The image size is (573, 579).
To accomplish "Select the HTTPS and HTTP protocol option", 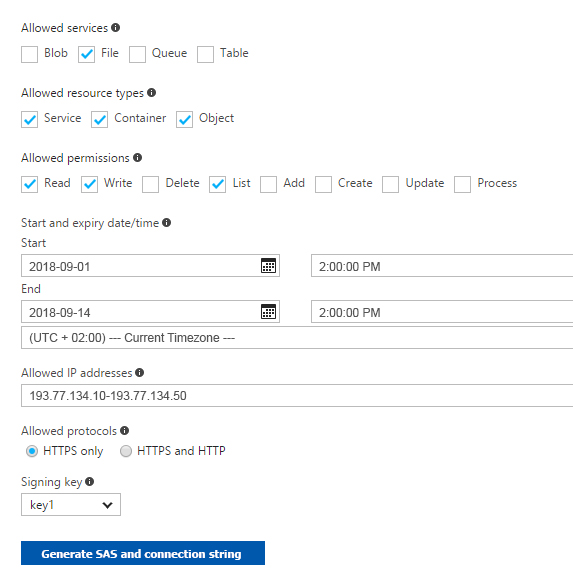I will 126,451.
